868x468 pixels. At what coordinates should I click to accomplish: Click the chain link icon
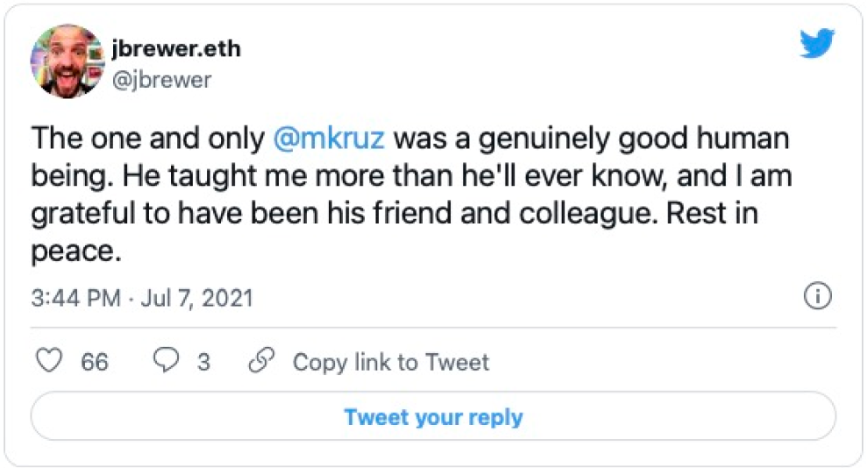point(261,361)
